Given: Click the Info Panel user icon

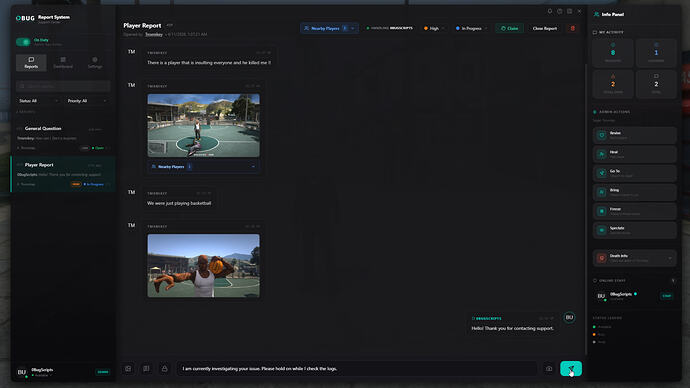Looking at the screenshot, I should pos(596,15).
